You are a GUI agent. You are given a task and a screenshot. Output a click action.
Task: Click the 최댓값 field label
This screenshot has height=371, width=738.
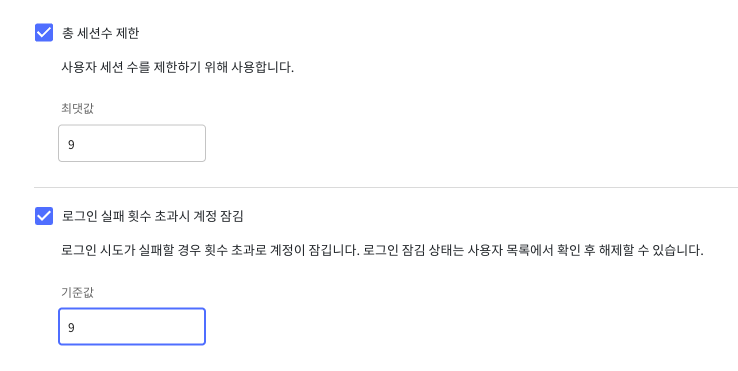click(x=77, y=108)
